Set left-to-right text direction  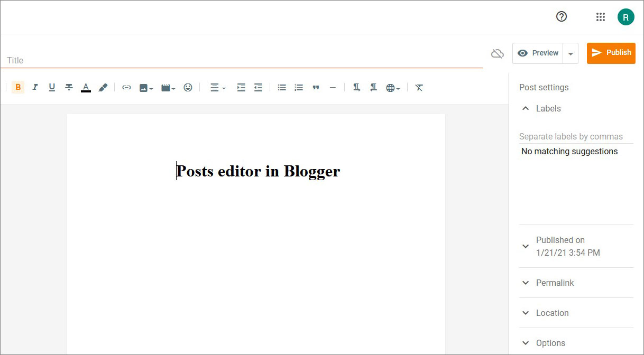[x=356, y=88]
